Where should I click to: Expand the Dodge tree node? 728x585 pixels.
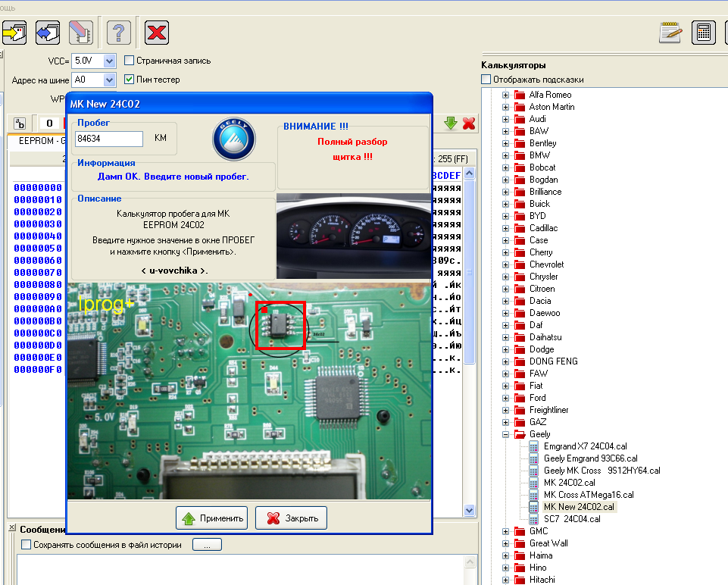505,349
